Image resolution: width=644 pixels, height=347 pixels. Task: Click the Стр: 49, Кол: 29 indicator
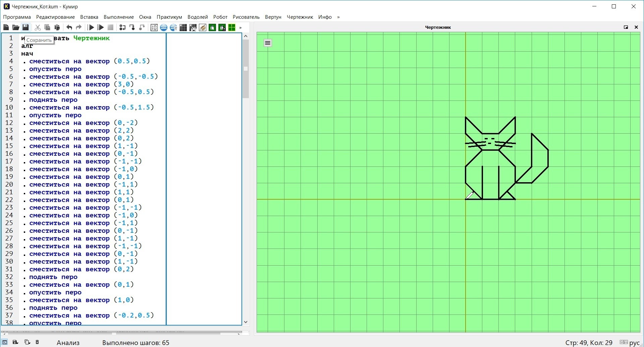click(589, 343)
